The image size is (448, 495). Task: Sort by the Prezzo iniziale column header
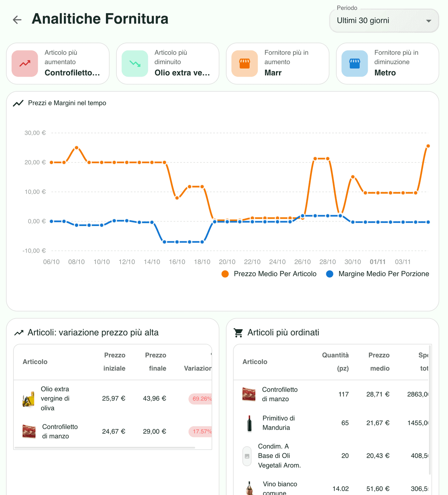114,362
